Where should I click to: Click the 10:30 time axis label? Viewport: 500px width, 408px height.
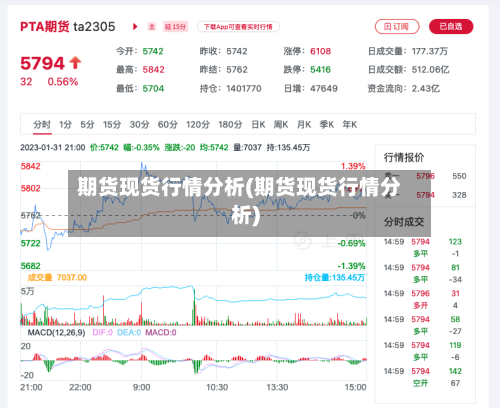pos(217,387)
